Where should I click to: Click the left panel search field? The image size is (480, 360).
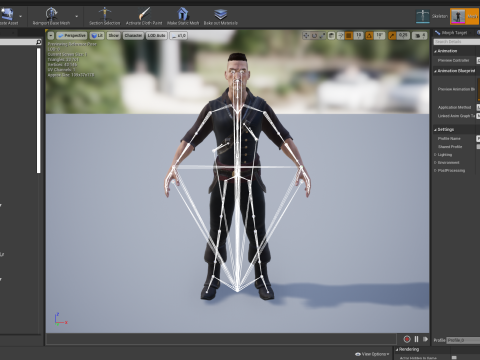point(18,42)
